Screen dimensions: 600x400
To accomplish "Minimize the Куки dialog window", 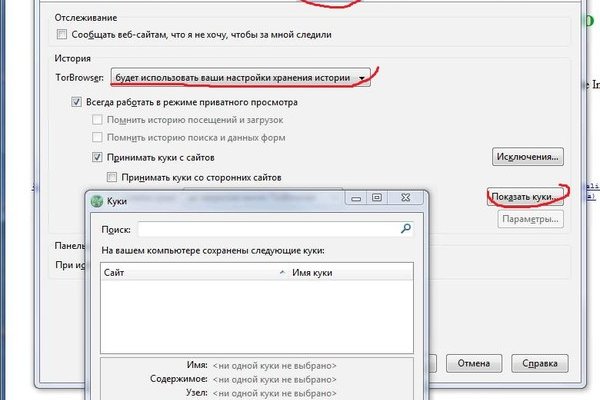I will pos(356,199).
